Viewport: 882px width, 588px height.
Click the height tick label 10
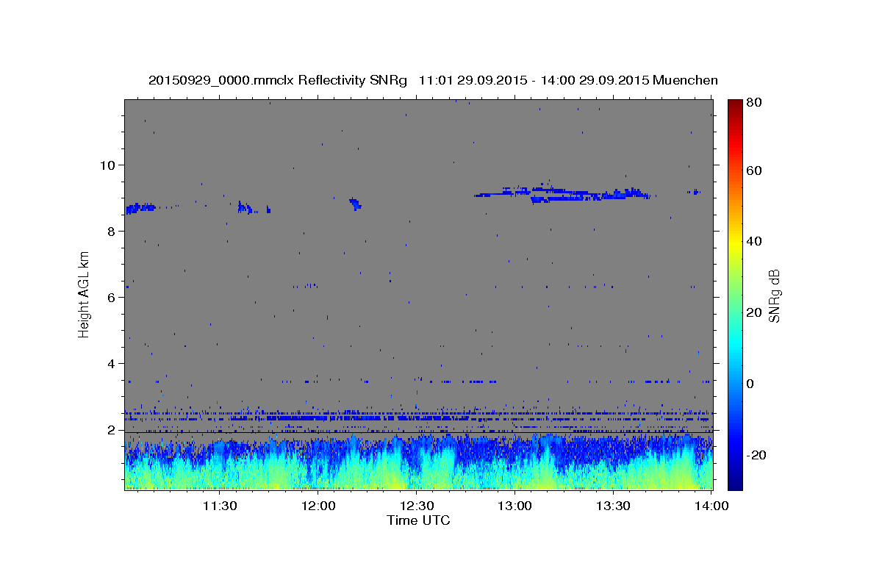pyautogui.click(x=109, y=165)
